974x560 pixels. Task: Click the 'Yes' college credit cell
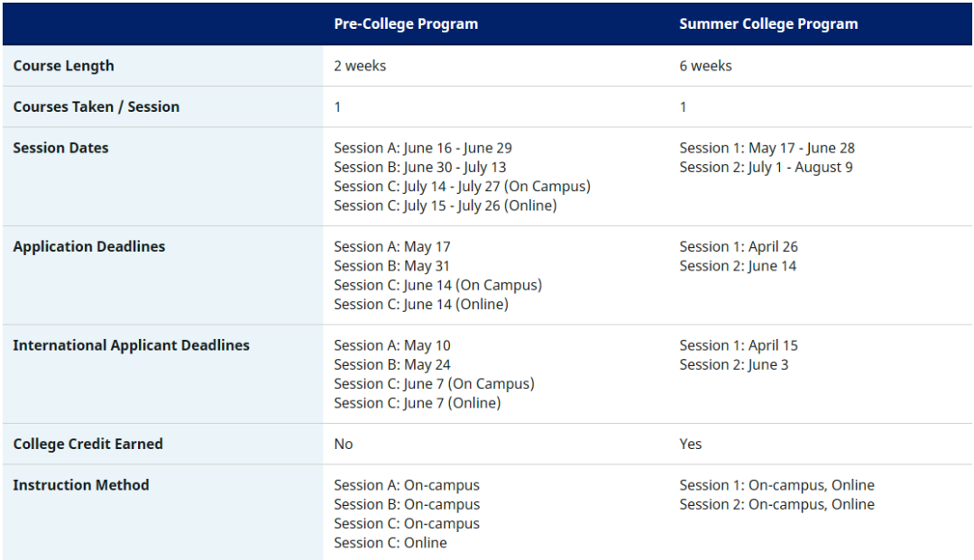click(690, 444)
